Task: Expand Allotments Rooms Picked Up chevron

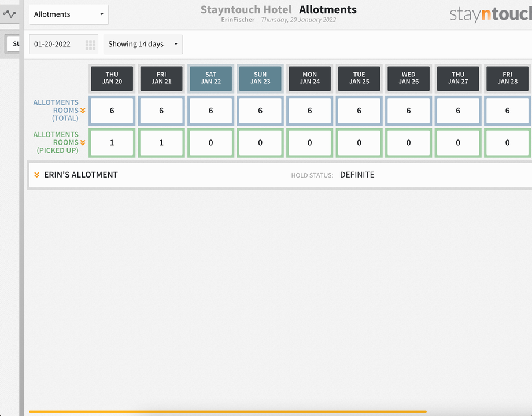Action: [83, 143]
